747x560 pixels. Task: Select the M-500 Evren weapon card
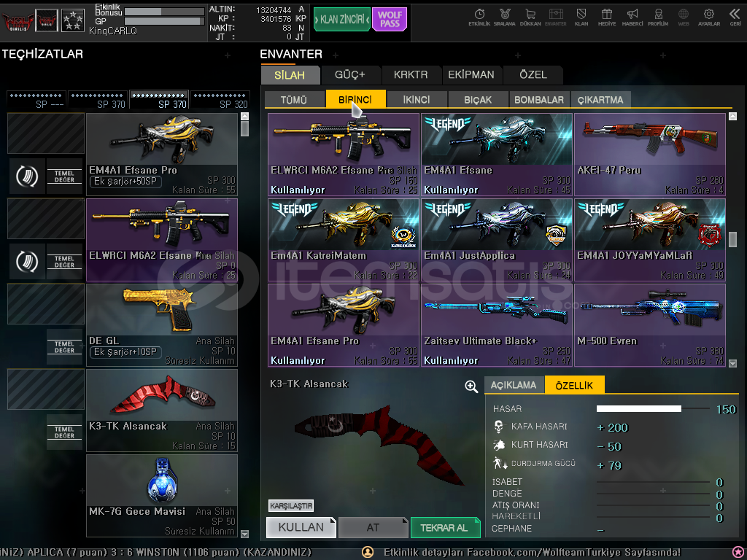click(x=650, y=325)
